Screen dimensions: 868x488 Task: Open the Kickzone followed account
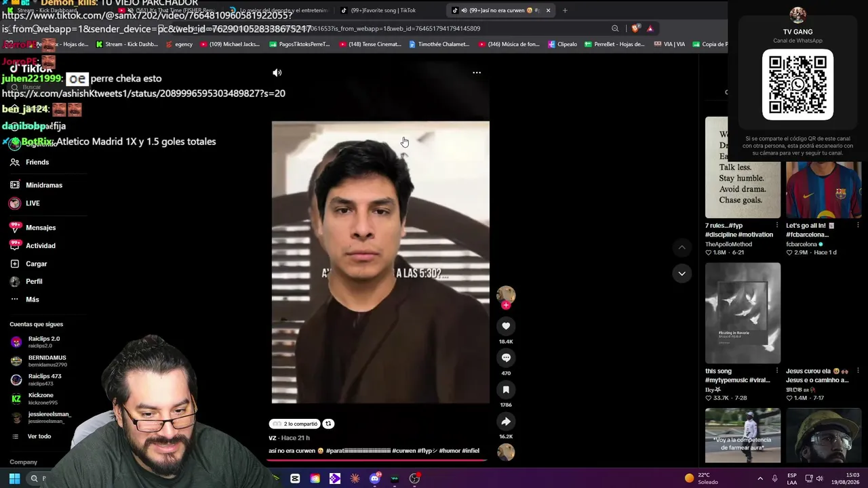pos(34,399)
